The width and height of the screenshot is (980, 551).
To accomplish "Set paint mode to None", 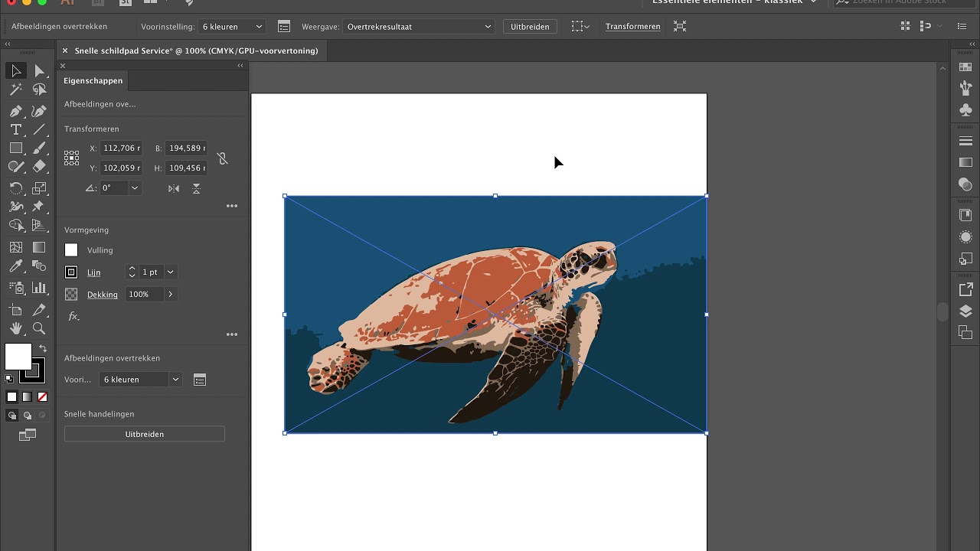I will click(42, 396).
